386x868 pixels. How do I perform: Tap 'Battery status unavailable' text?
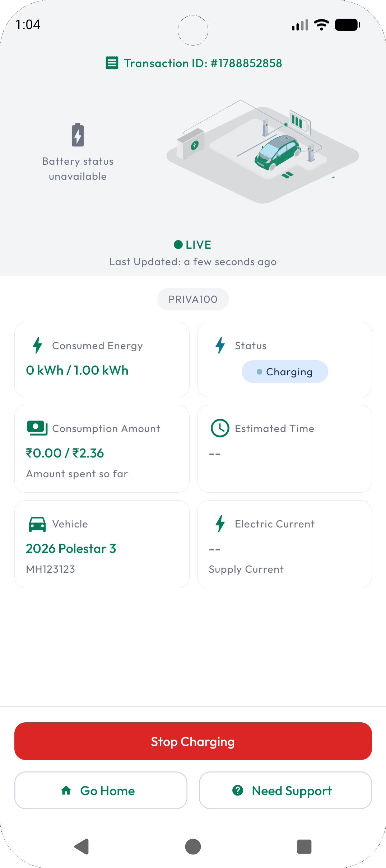click(78, 169)
